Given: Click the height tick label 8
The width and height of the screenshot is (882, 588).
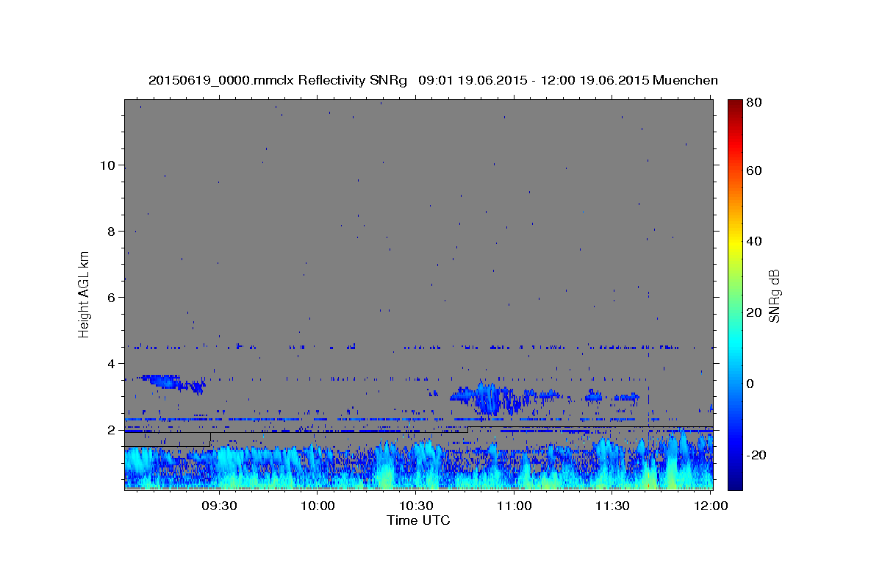Looking at the screenshot, I should 112,232.
